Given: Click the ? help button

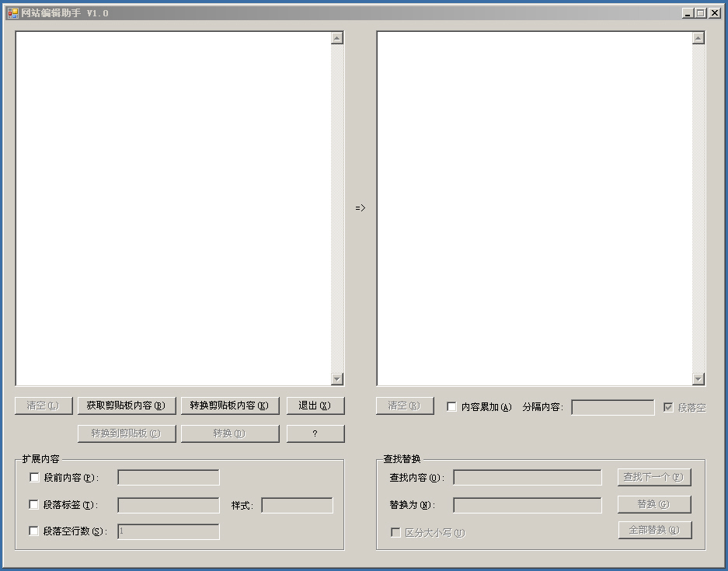Looking at the screenshot, I should point(315,433).
